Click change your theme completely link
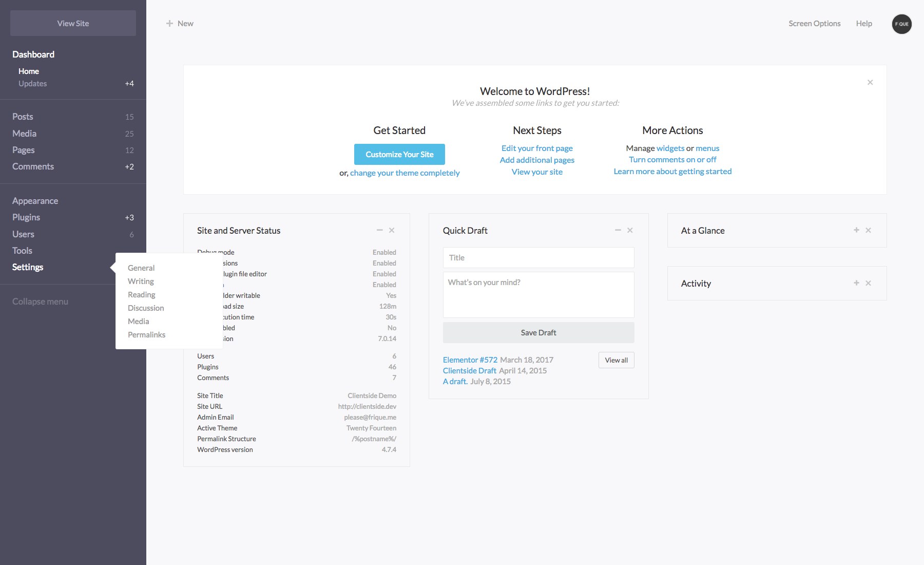Image resolution: width=924 pixels, height=565 pixels. pos(405,173)
